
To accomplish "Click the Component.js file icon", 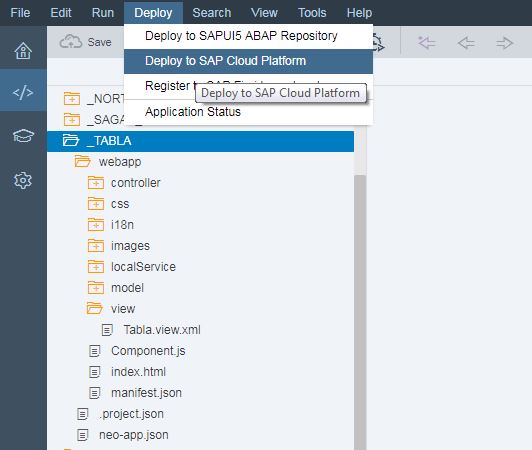I will (x=95, y=351).
